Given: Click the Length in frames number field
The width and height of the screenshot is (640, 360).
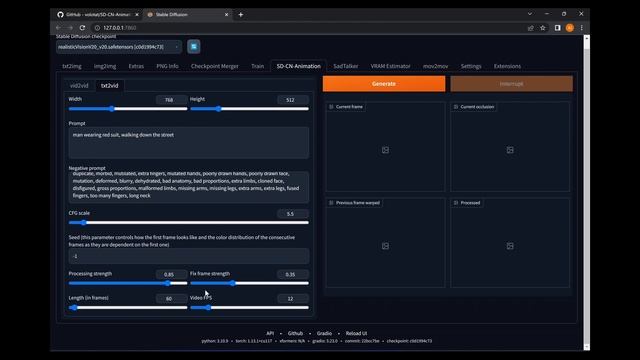Looking at the screenshot, I should click(171, 298).
